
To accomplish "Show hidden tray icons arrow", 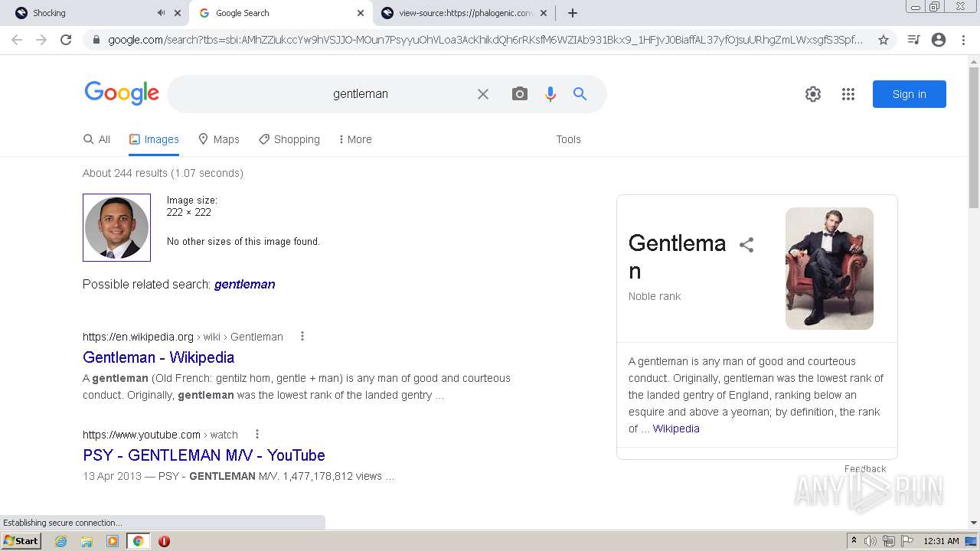I will pos(854,541).
